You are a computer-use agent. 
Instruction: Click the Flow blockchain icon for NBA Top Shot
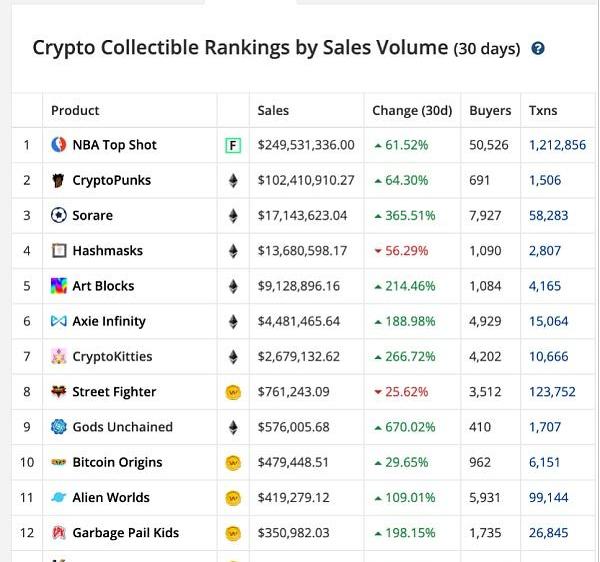pyautogui.click(x=234, y=146)
